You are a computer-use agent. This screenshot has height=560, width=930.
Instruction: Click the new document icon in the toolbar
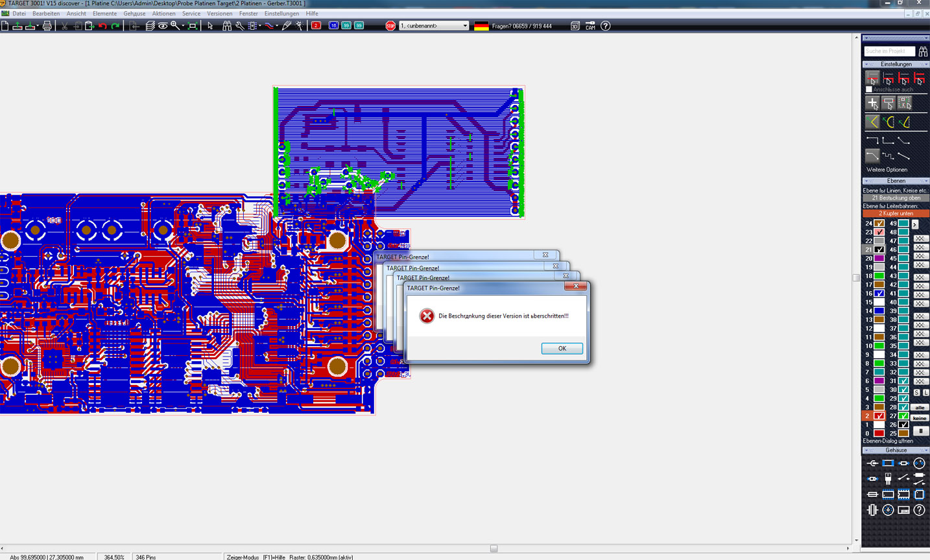click(x=5, y=26)
